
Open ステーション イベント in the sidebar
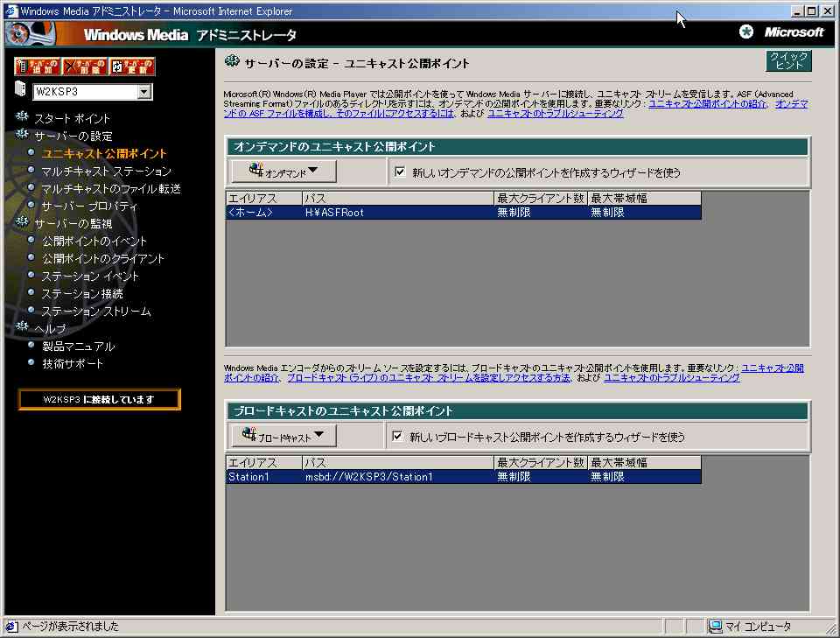[x=90, y=277]
